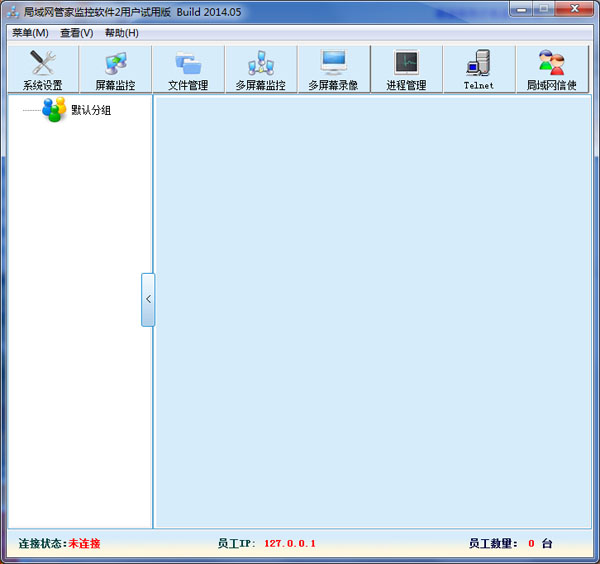Open 局域网信使 LAN messenger
Viewport: 600px width, 564px height.
coord(552,70)
